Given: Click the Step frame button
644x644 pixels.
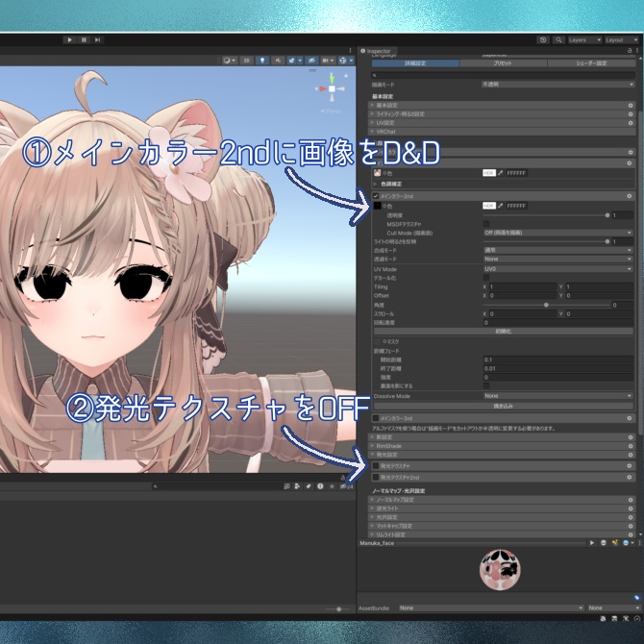Looking at the screenshot, I should (97, 39).
